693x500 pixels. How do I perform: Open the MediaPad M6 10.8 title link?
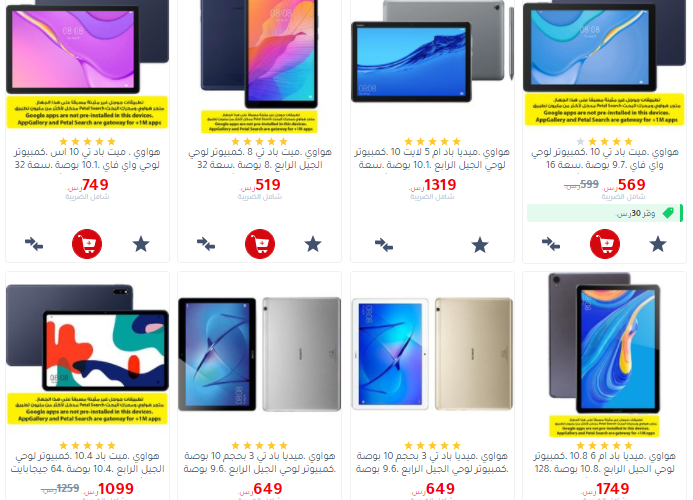pos(604,462)
